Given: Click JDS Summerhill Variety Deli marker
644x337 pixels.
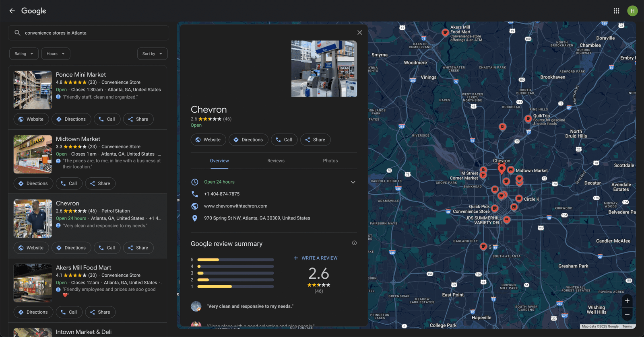Looking at the screenshot, I should [x=507, y=220].
